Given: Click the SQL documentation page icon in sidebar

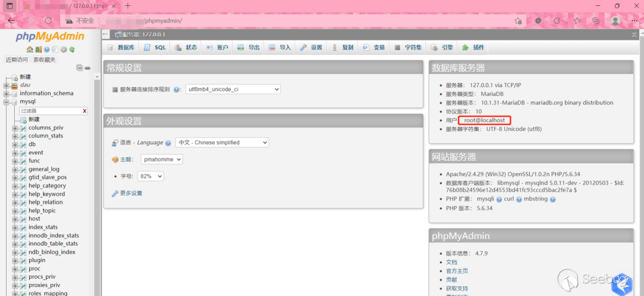Looking at the screenshot, I should [x=55, y=50].
